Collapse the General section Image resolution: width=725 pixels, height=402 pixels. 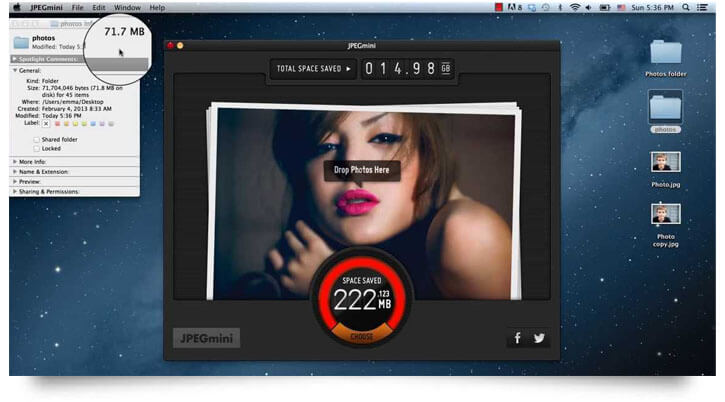click(15, 70)
